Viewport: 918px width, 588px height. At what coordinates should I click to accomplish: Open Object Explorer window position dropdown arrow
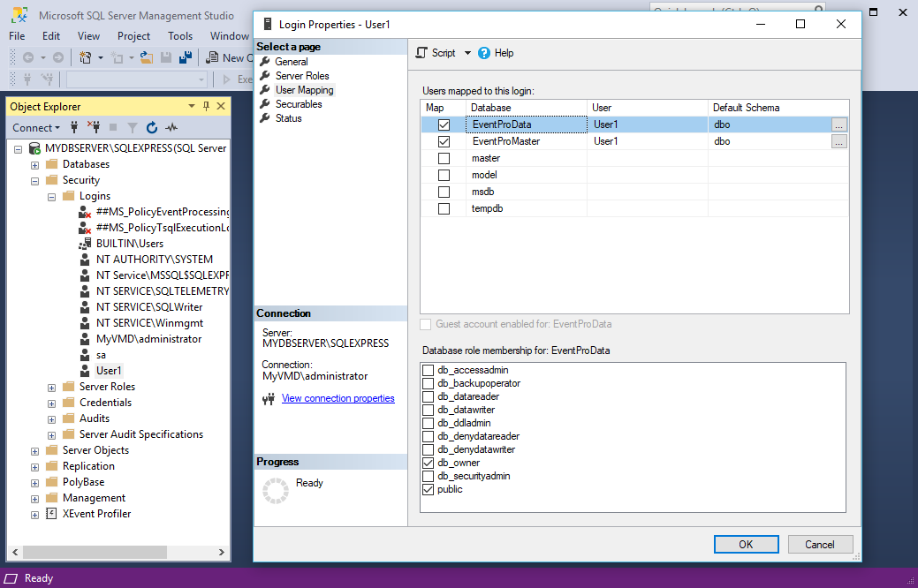192,106
